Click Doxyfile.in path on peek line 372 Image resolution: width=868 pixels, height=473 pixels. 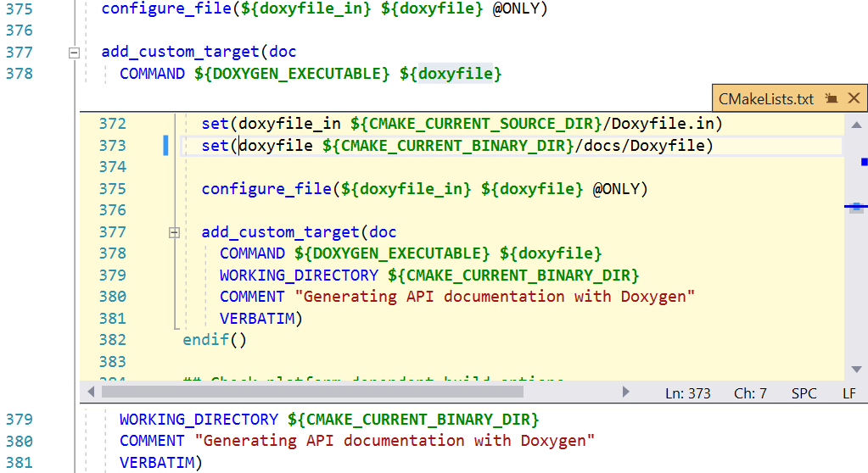pyautogui.click(x=663, y=124)
